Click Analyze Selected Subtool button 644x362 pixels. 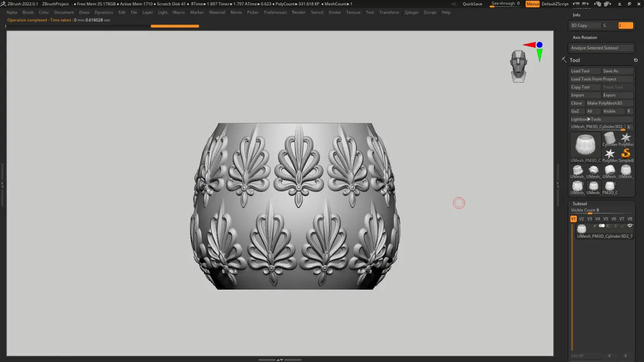point(602,48)
